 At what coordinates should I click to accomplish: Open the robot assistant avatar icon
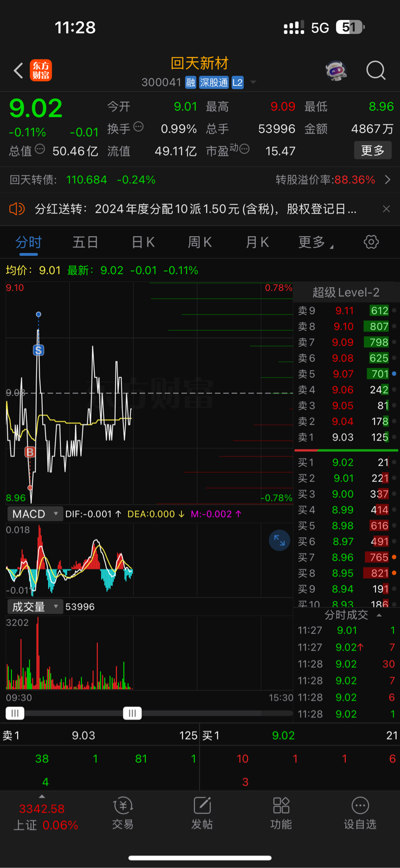336,70
